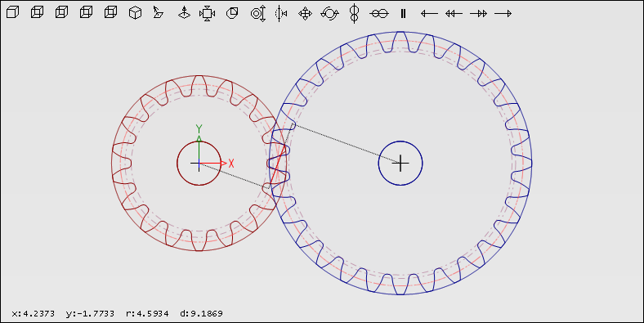Click the view normal-to-plane icon

click(x=158, y=13)
